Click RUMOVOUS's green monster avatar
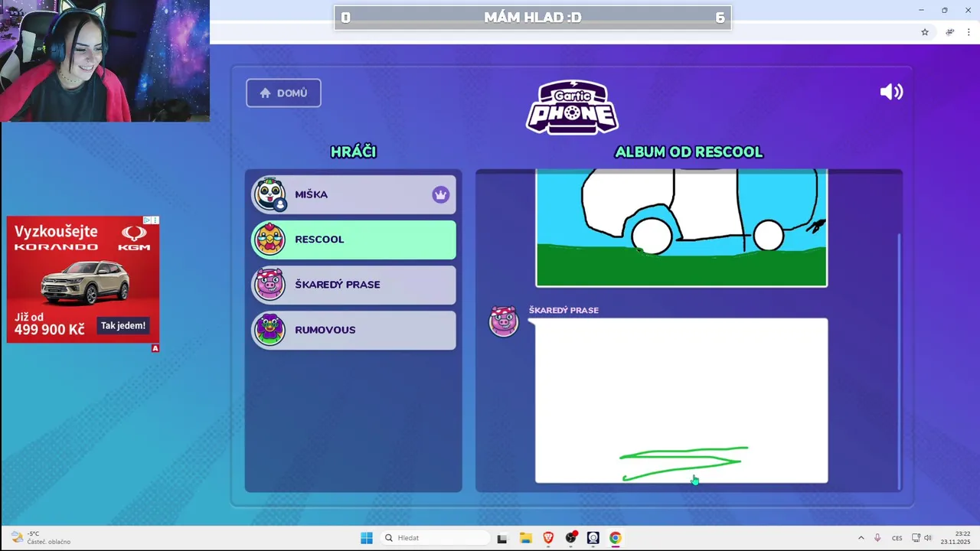 [x=269, y=330]
